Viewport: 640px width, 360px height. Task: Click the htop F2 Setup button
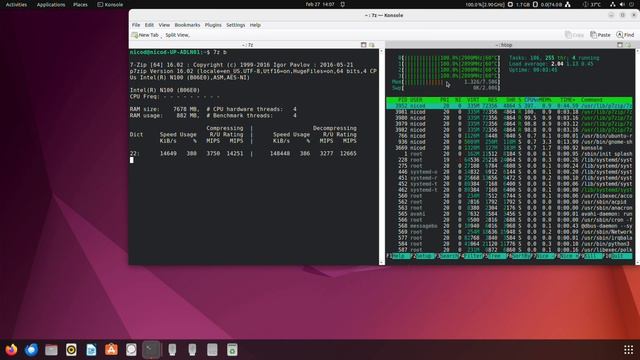pos(424,256)
